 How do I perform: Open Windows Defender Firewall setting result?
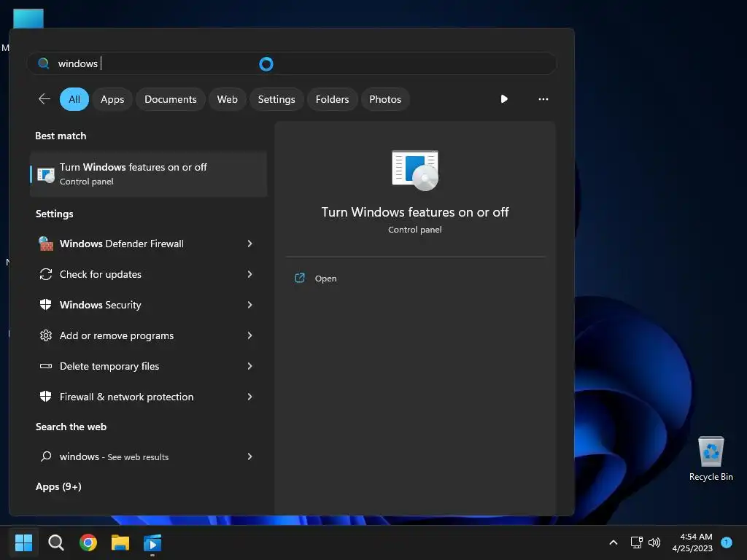[x=148, y=244]
